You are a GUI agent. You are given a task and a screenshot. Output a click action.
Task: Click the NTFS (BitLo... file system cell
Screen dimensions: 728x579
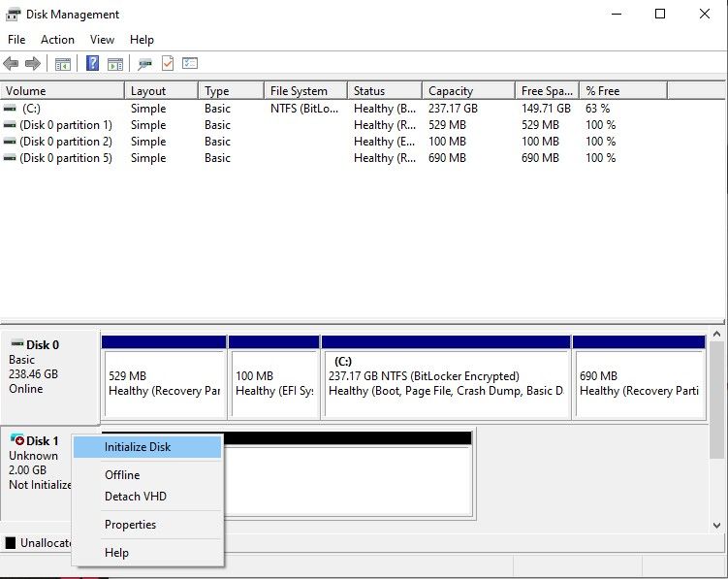click(304, 109)
